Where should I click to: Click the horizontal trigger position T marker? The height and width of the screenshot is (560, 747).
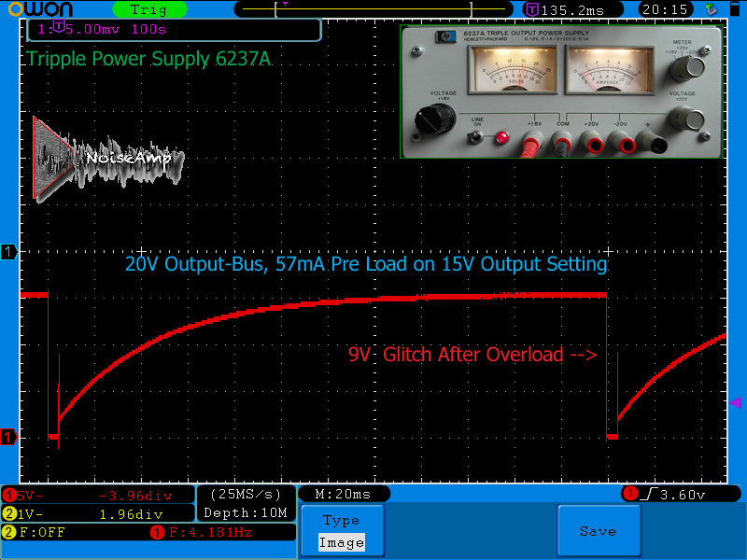coord(285,4)
